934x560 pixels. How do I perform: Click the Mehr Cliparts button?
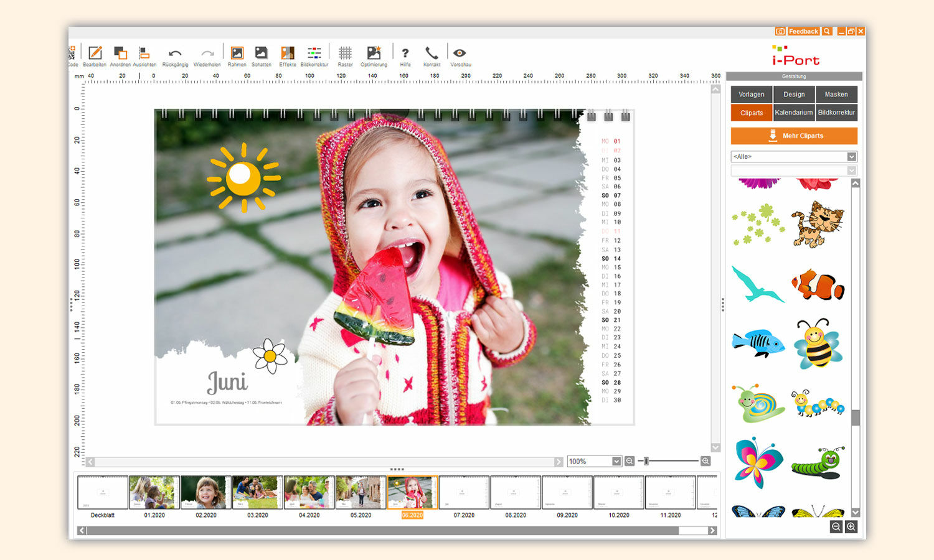pyautogui.click(x=794, y=136)
